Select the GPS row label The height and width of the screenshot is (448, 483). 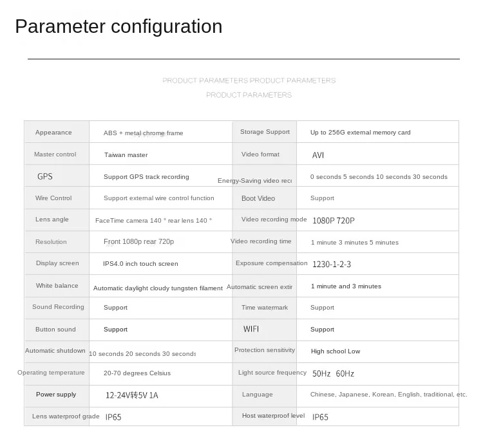[45, 176]
